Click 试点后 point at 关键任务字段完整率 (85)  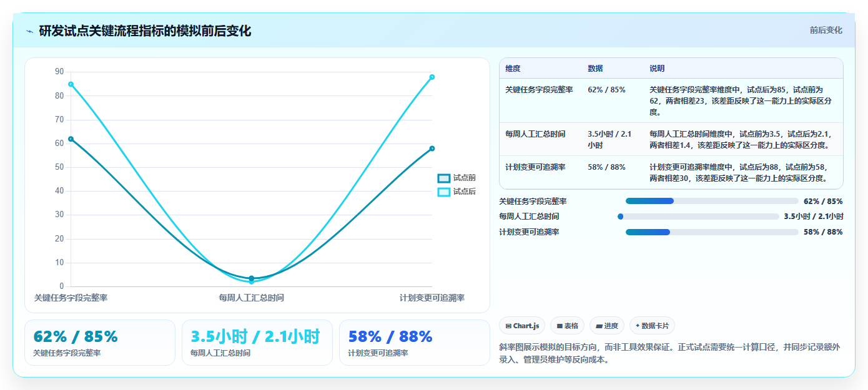[71, 84]
